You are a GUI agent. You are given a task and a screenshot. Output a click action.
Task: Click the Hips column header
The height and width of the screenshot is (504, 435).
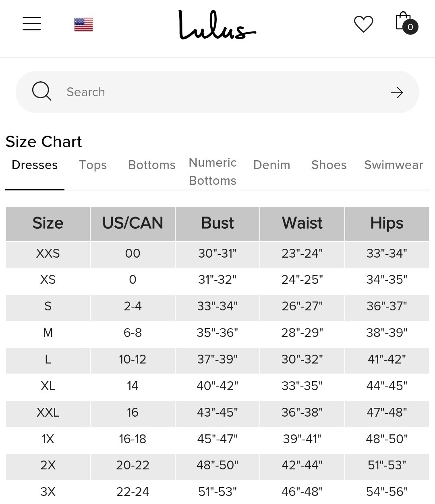point(387,224)
